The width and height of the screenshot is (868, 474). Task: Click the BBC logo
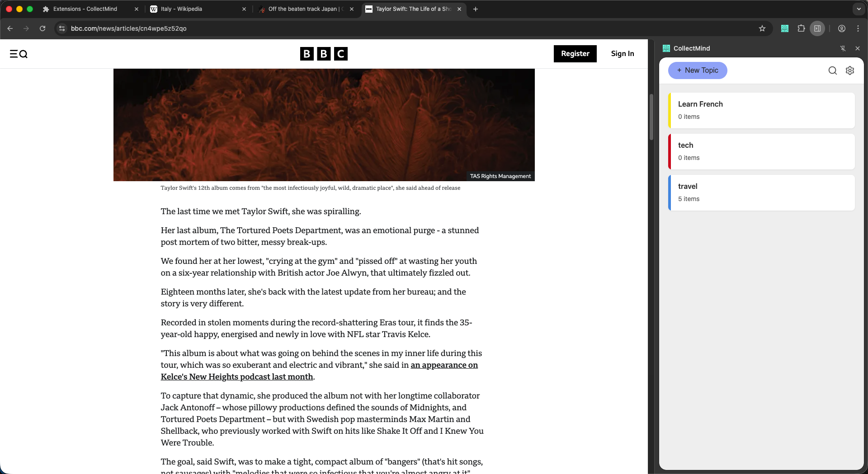pyautogui.click(x=324, y=54)
